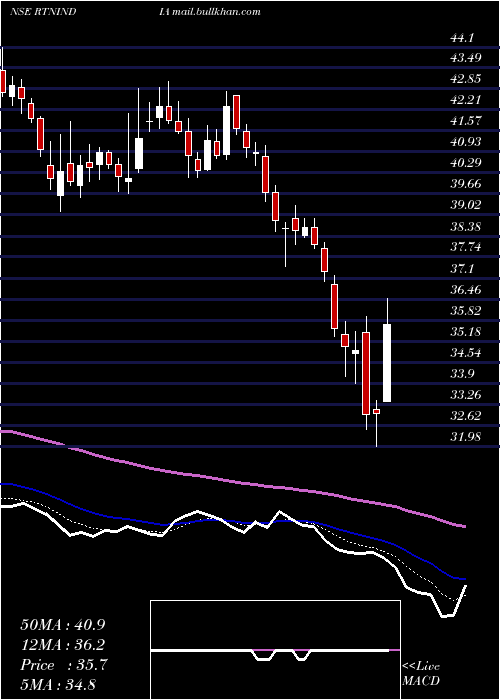
Task: Click the 38.38 price axis label
Action: click(465, 227)
